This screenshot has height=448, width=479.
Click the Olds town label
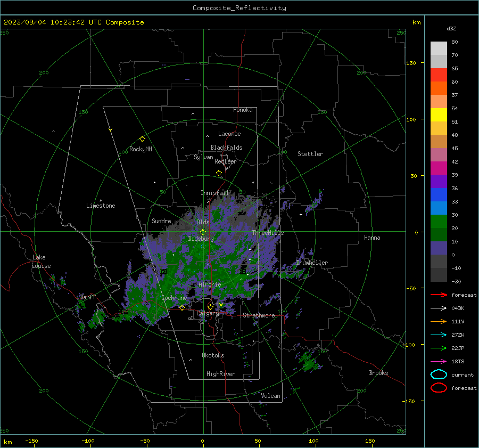[x=203, y=222]
